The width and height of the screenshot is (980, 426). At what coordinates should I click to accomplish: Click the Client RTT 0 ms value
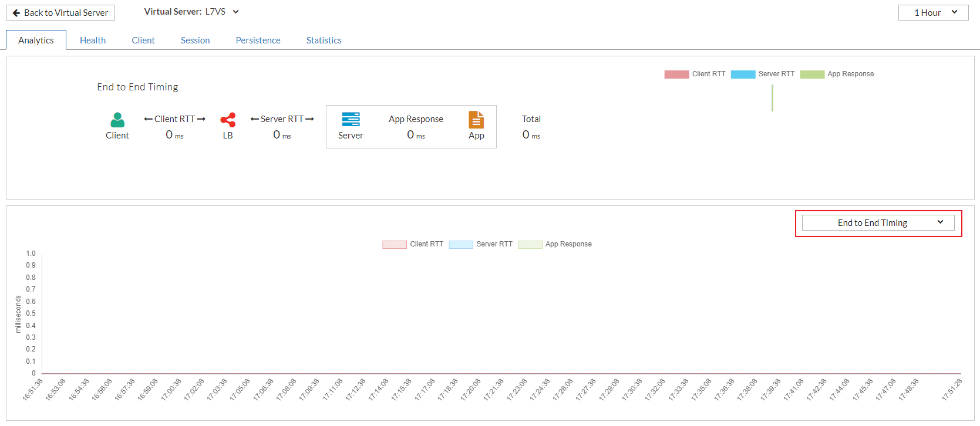[174, 135]
